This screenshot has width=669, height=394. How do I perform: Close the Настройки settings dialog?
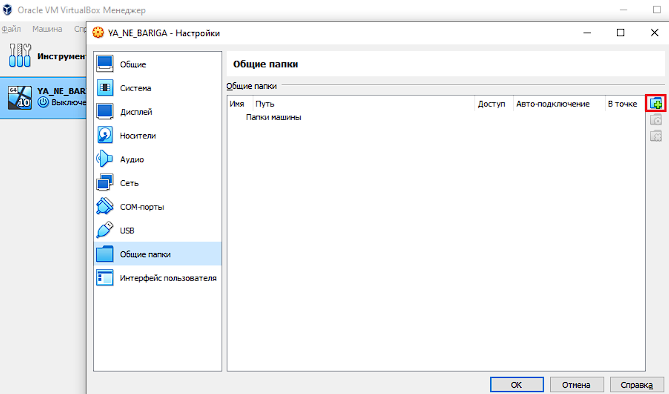tap(654, 32)
